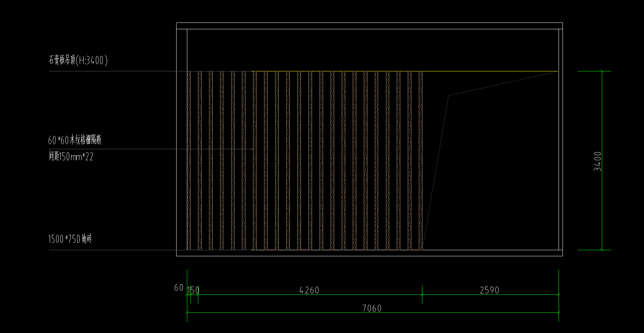Viewport: 644px width, 333px height.
Task: Click the 4260 dimension value
Action: pyautogui.click(x=309, y=290)
